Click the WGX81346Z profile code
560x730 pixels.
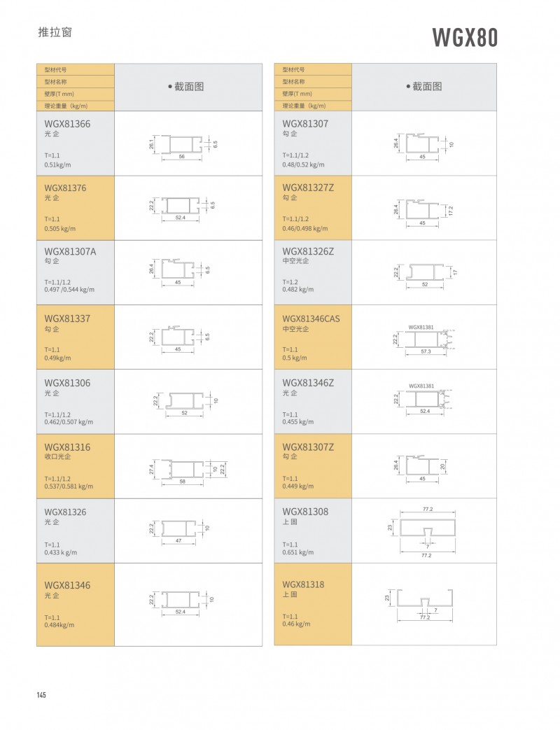309,383
